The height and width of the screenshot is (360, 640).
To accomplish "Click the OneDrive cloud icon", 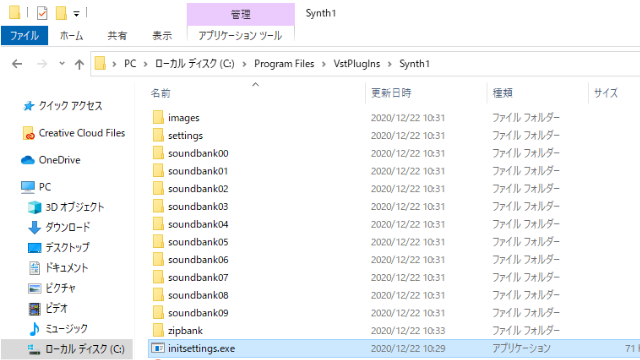I will [28, 160].
